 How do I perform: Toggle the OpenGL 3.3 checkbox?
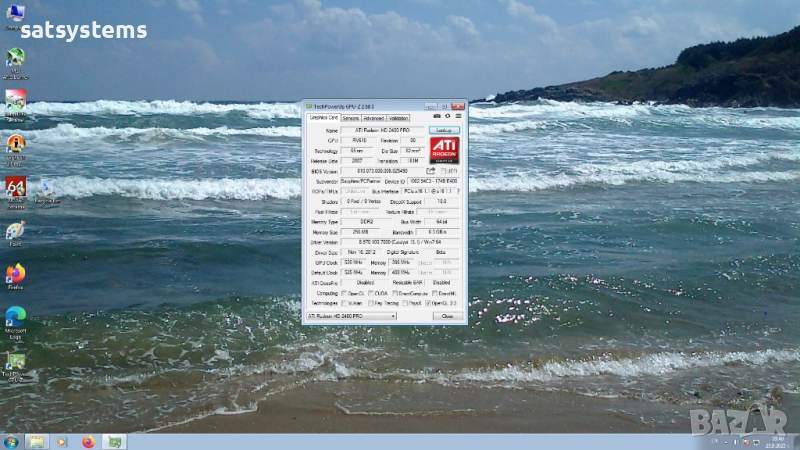click(x=429, y=302)
